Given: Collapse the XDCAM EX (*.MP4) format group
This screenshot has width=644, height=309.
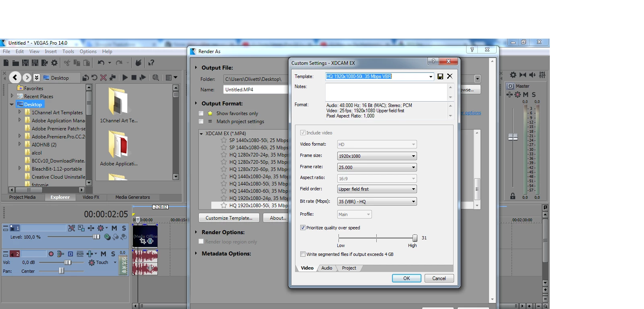Looking at the screenshot, I should [201, 134].
